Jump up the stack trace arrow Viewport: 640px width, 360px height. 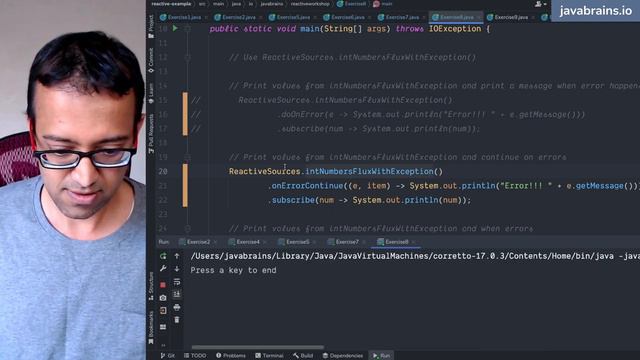pos(177,256)
